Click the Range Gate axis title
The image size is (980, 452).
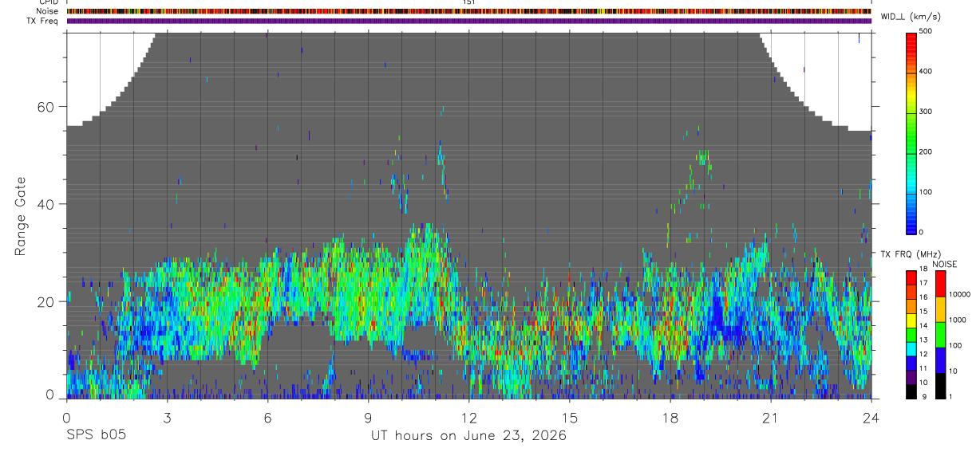click(x=22, y=217)
